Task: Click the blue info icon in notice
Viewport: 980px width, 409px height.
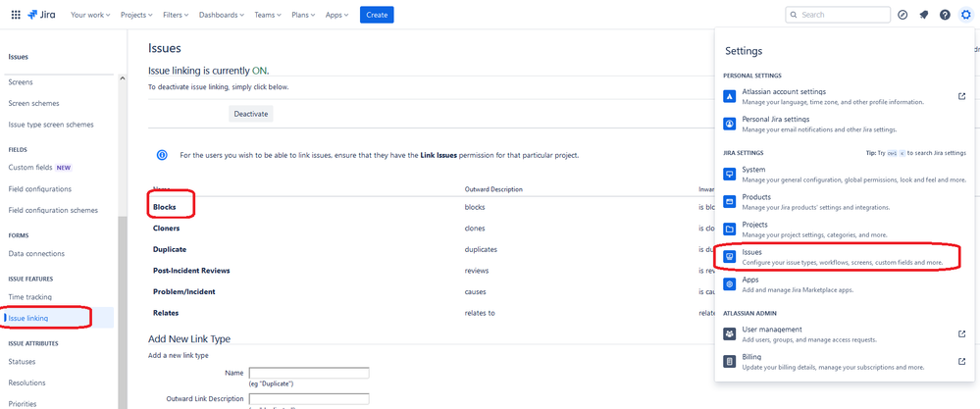Action: (x=162, y=155)
